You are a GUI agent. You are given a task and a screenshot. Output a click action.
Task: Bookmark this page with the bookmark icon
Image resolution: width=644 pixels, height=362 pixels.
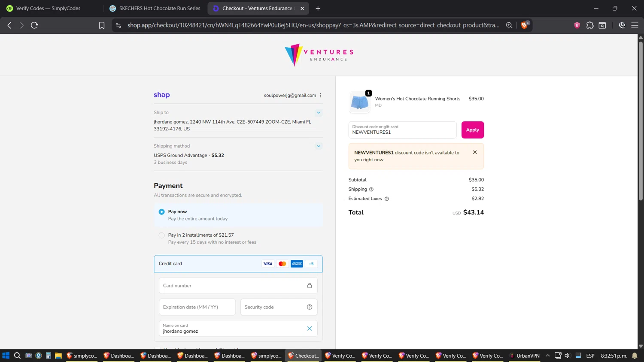tap(102, 25)
